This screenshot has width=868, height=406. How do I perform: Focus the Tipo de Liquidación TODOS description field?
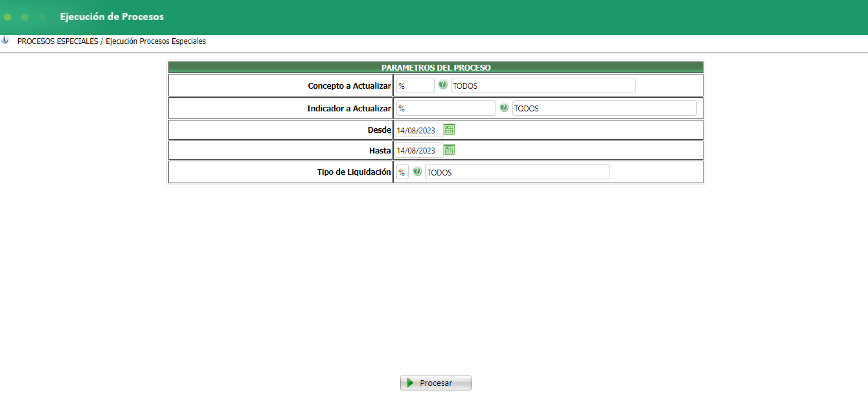(518, 172)
